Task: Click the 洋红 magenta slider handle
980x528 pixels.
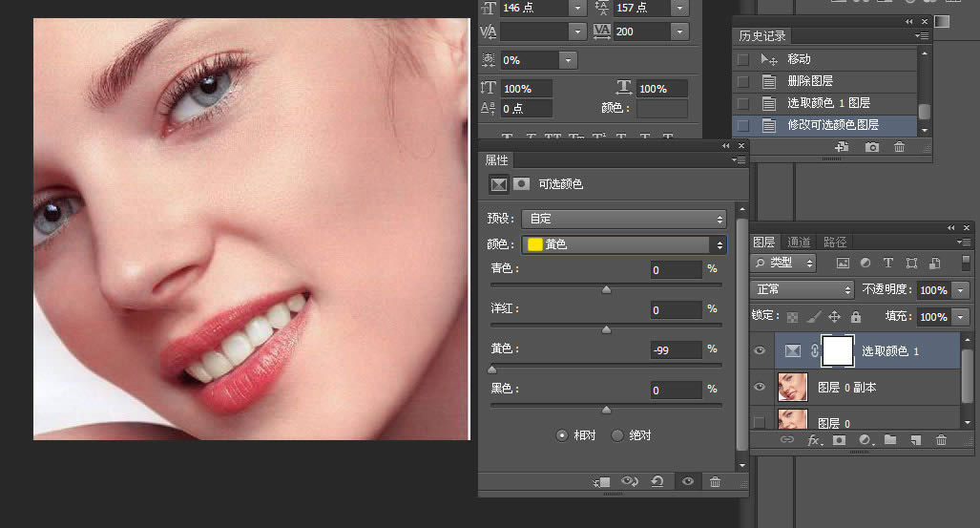Action: pos(606,329)
